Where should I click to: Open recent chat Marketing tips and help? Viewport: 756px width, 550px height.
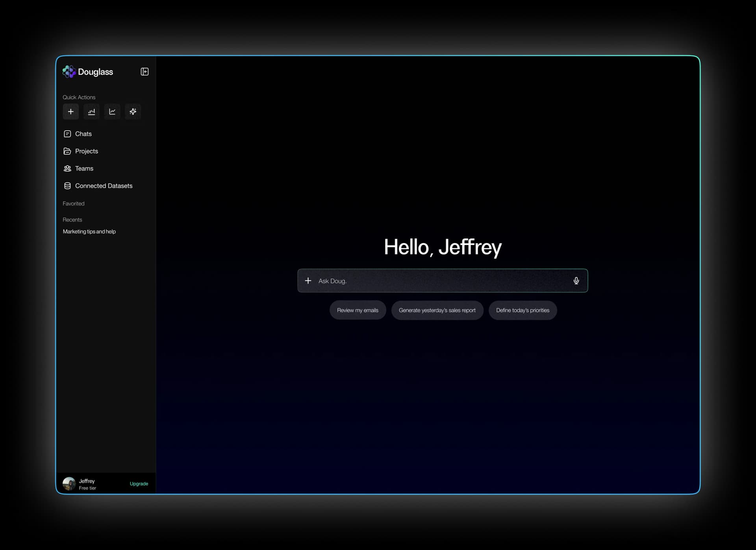(x=89, y=231)
